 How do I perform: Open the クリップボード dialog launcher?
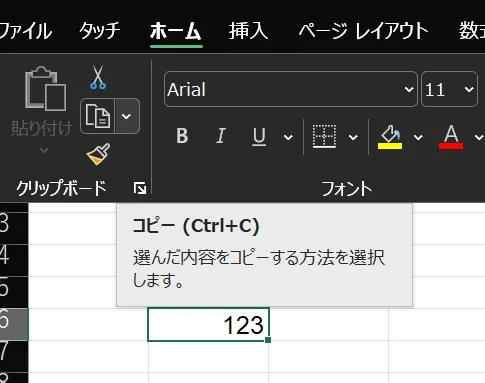point(140,188)
